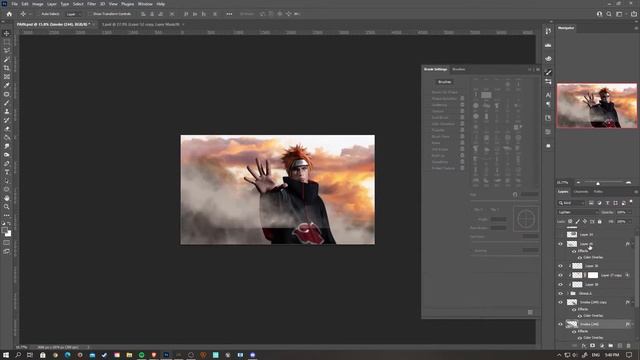This screenshot has height=360, width=640.
Task: Toggle layer filtering switch on
Action: (631, 202)
